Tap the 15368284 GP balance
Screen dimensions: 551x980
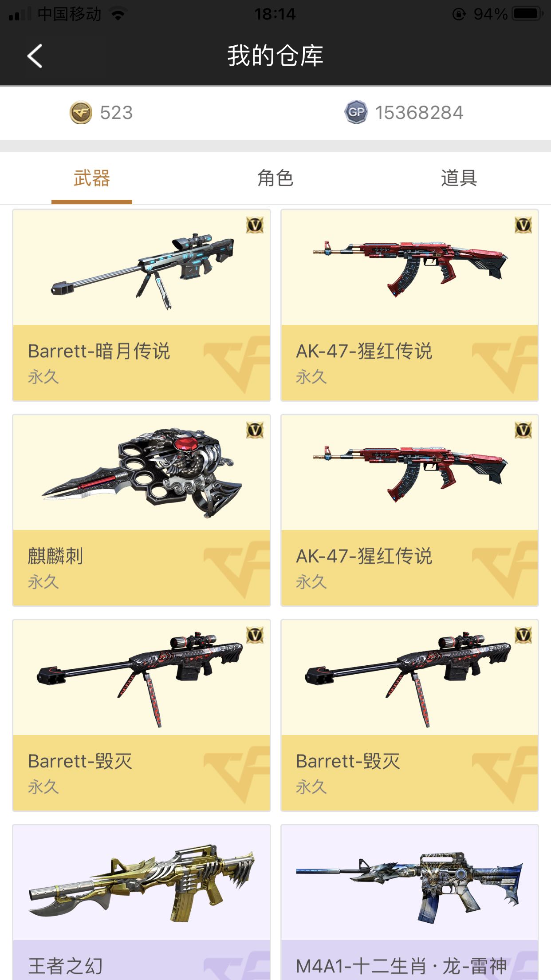[419, 113]
